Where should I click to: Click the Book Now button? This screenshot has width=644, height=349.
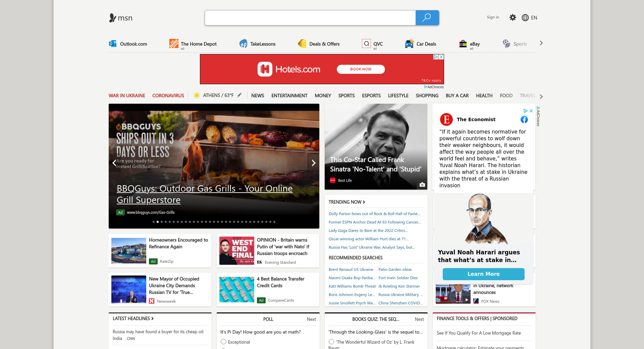[361, 69]
